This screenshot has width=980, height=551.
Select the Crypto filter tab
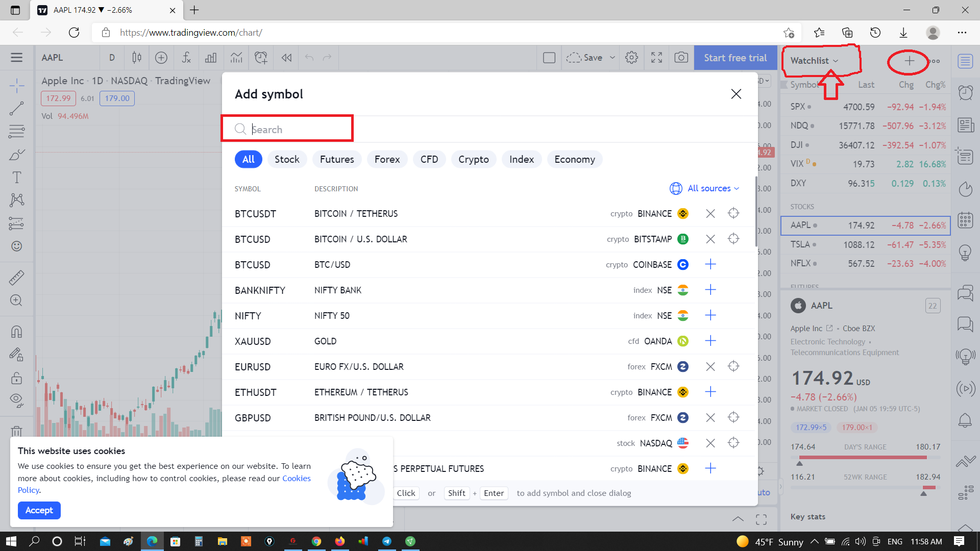[473, 159]
